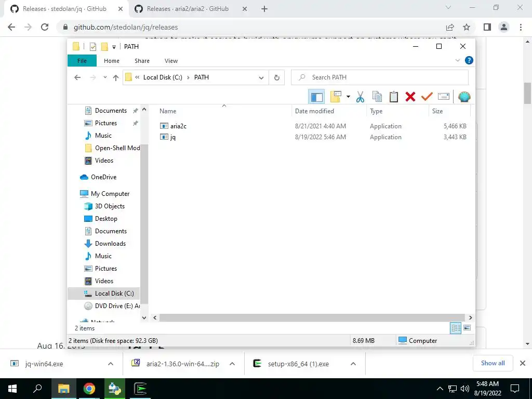Click Chrome icon in Windows taskbar
The image size is (532, 399).
click(89, 389)
